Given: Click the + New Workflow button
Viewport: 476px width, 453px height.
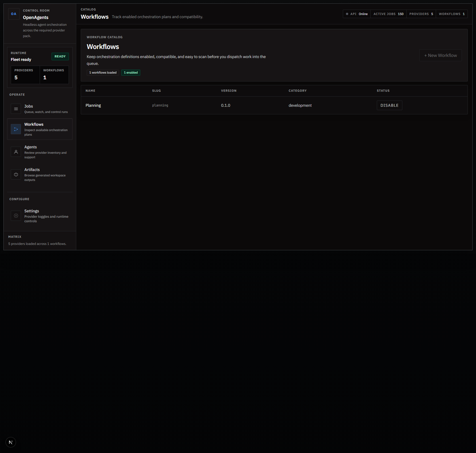Looking at the screenshot, I should point(440,55).
